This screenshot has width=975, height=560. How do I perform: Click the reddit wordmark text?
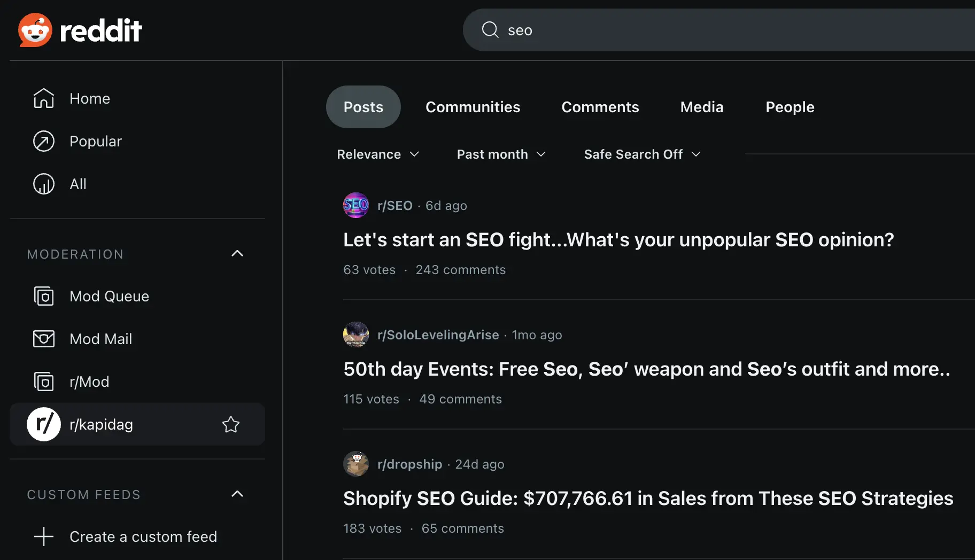(x=101, y=30)
